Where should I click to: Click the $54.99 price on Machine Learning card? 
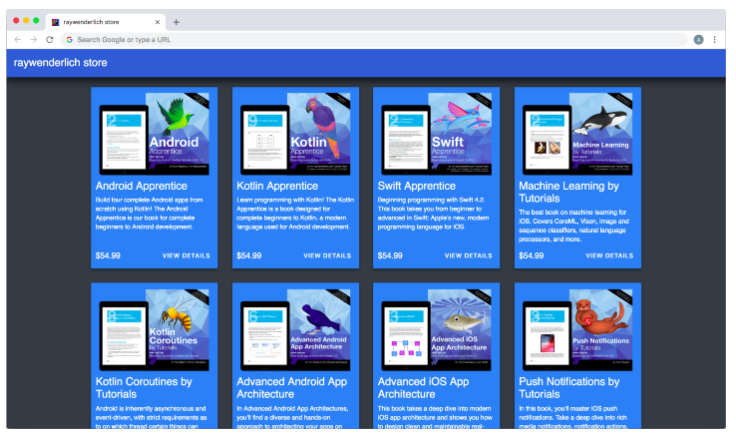(x=531, y=256)
